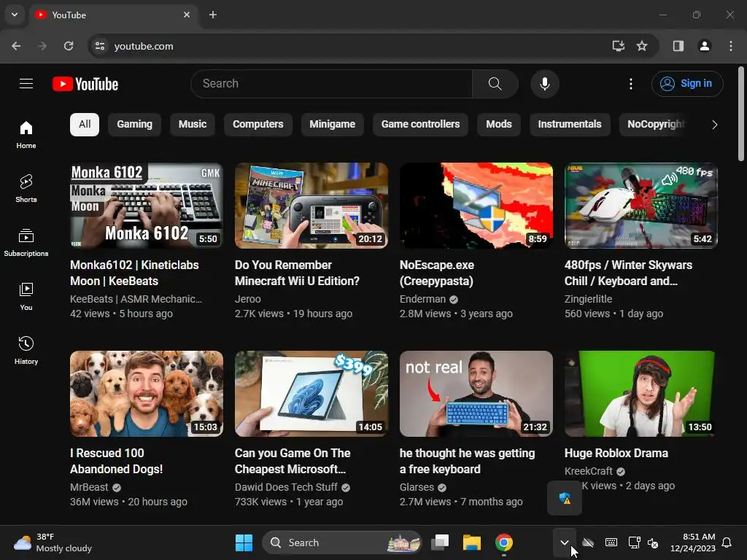Open a new browser tab
Image resolution: width=747 pixels, height=560 pixels.
click(213, 15)
